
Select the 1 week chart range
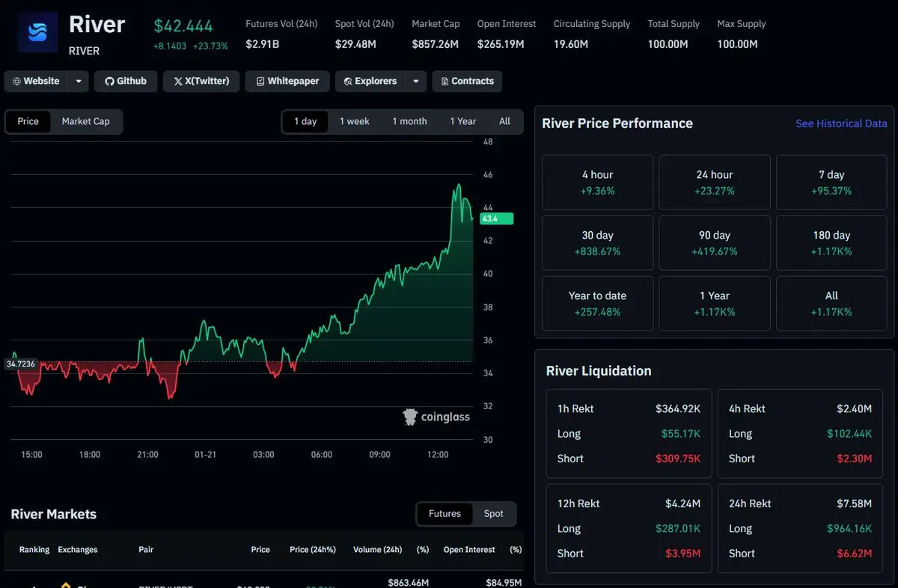[355, 121]
